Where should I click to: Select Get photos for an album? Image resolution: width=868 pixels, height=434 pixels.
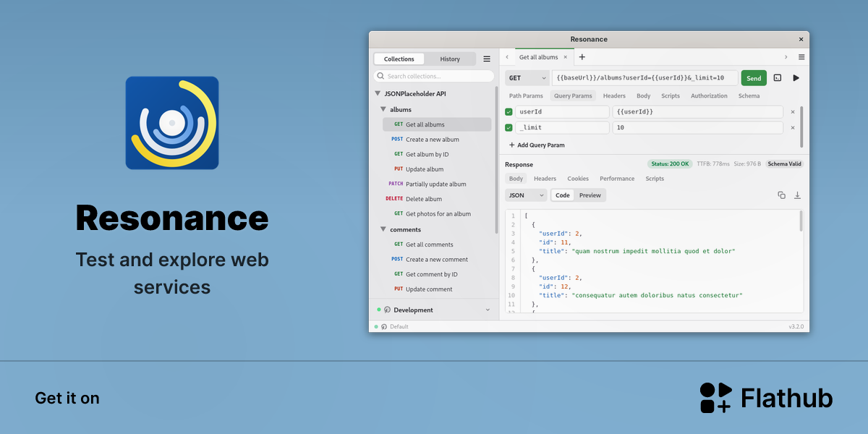tap(437, 214)
